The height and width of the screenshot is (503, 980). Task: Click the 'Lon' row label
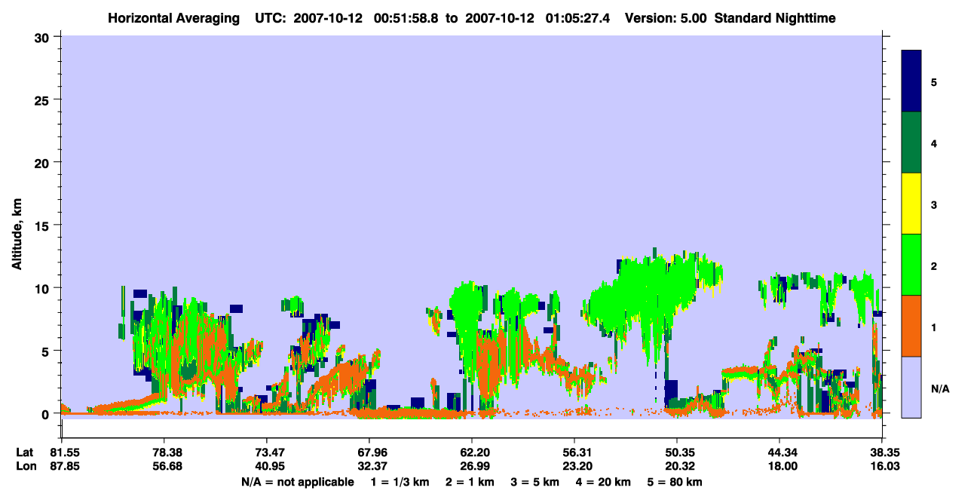(x=26, y=466)
